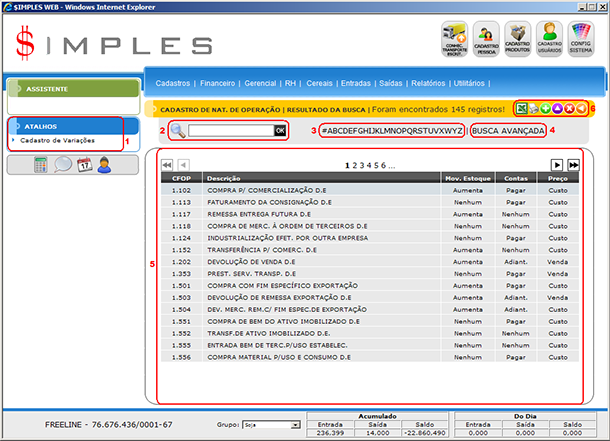Click the Cadastro de Variações shortcut
610x441 pixels.
tap(55, 141)
